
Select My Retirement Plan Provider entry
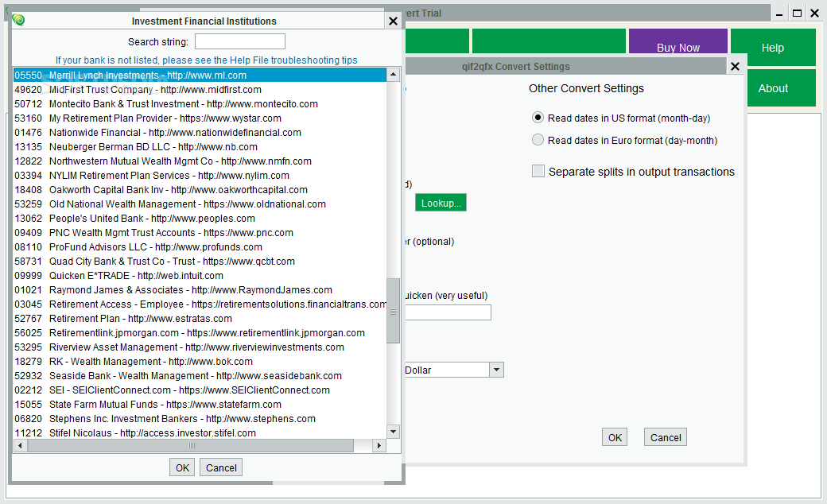(200, 118)
